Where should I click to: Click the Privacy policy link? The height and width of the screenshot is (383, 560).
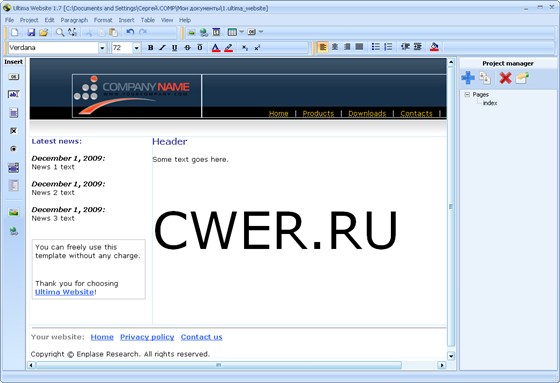(147, 337)
